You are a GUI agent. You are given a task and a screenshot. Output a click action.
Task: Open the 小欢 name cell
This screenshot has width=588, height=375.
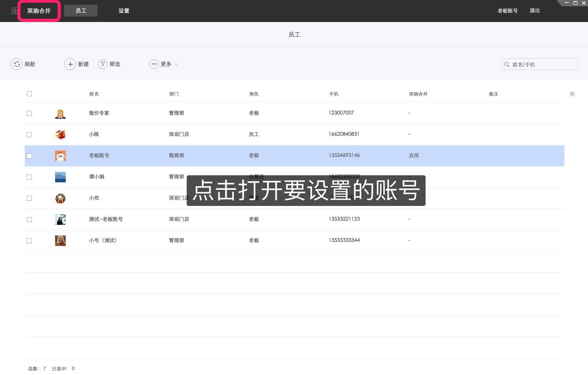click(94, 198)
